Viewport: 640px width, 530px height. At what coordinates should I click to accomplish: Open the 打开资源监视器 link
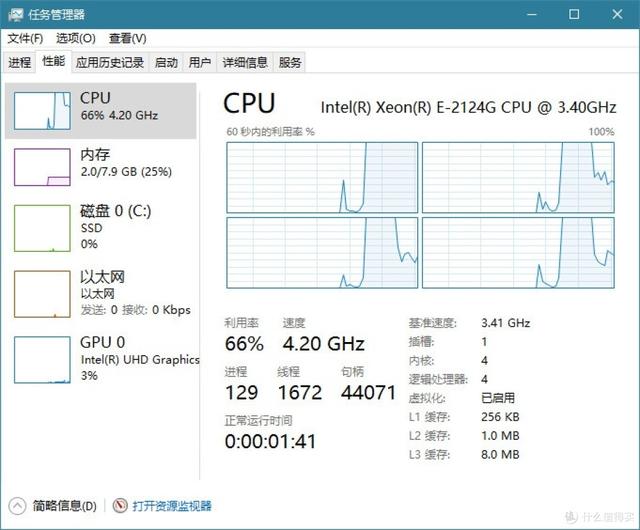click(x=172, y=506)
